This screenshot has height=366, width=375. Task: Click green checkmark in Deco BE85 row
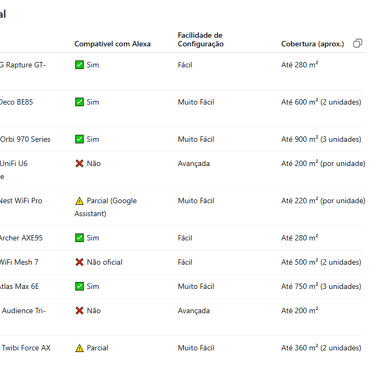click(79, 102)
